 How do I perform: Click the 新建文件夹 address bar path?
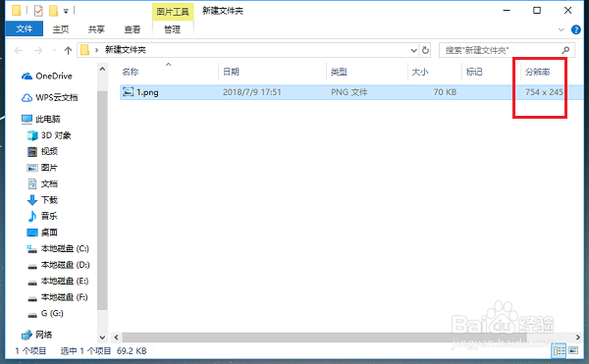pyautogui.click(x=125, y=50)
